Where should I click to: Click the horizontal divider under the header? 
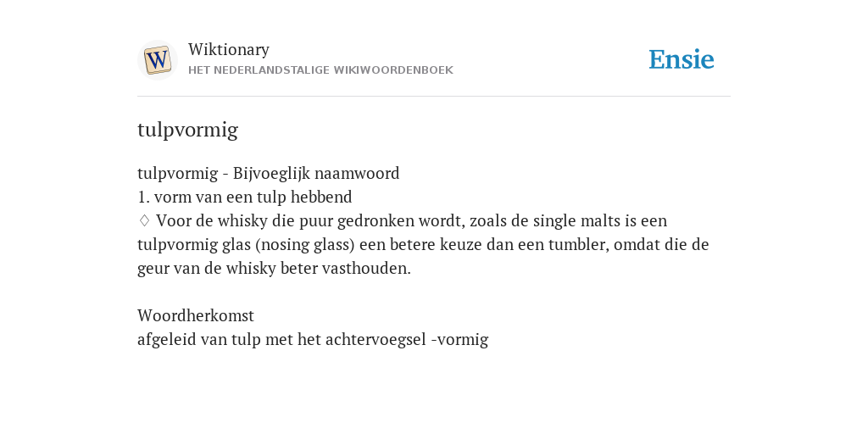point(434,97)
